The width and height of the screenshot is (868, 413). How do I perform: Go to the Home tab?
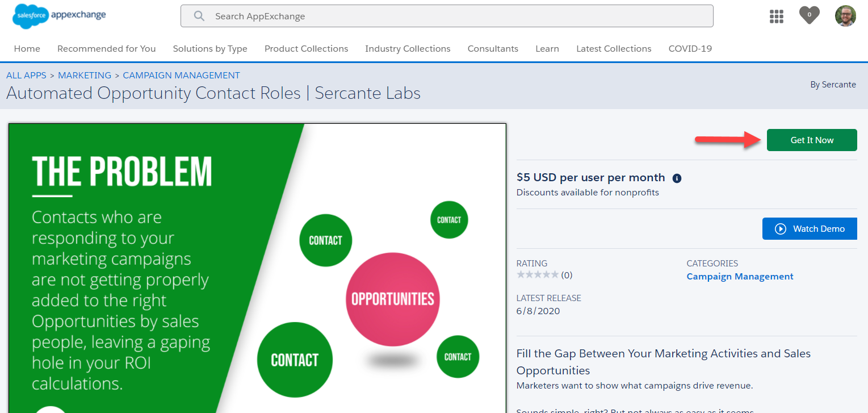pyautogui.click(x=27, y=49)
